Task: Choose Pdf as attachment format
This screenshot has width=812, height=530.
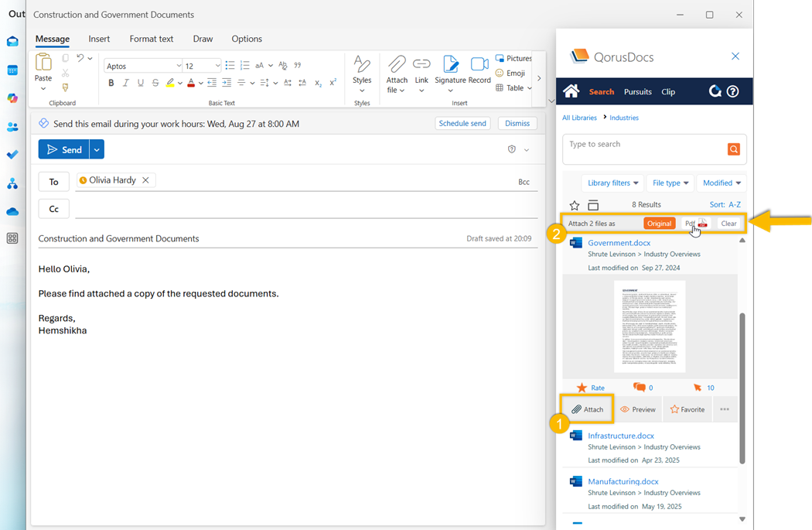Action: point(690,224)
